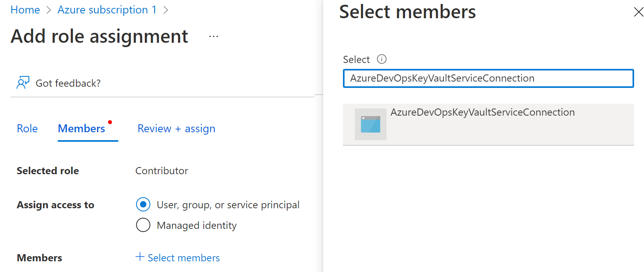Open the Review + assign tab

point(176,128)
